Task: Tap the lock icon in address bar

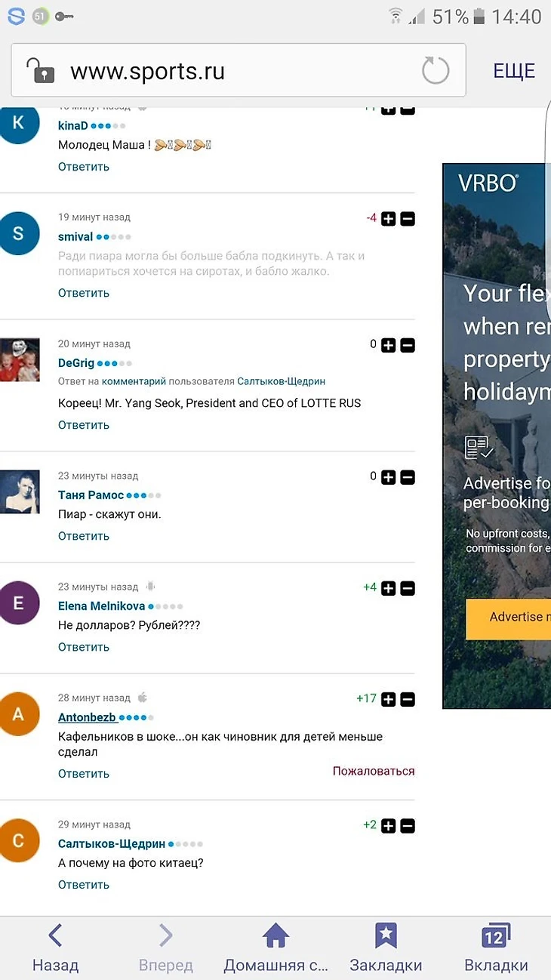Action: (x=41, y=71)
